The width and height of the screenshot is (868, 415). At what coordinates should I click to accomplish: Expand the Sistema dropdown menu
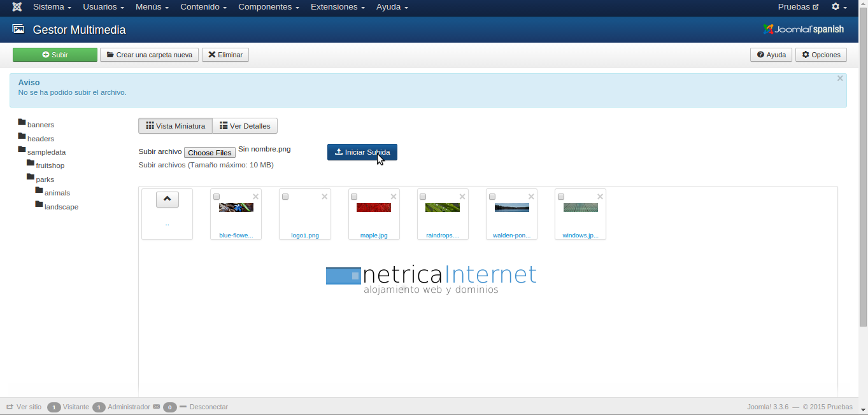tap(52, 7)
